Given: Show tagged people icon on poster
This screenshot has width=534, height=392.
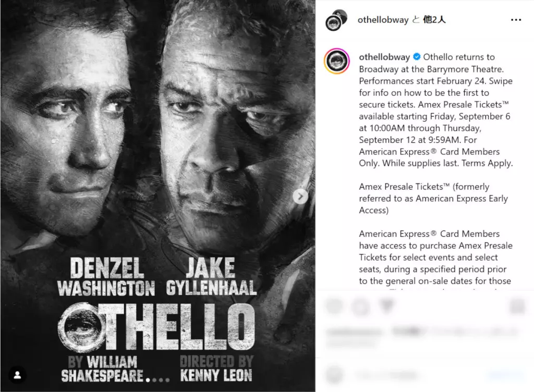Looking at the screenshot, I should pos(17,375).
